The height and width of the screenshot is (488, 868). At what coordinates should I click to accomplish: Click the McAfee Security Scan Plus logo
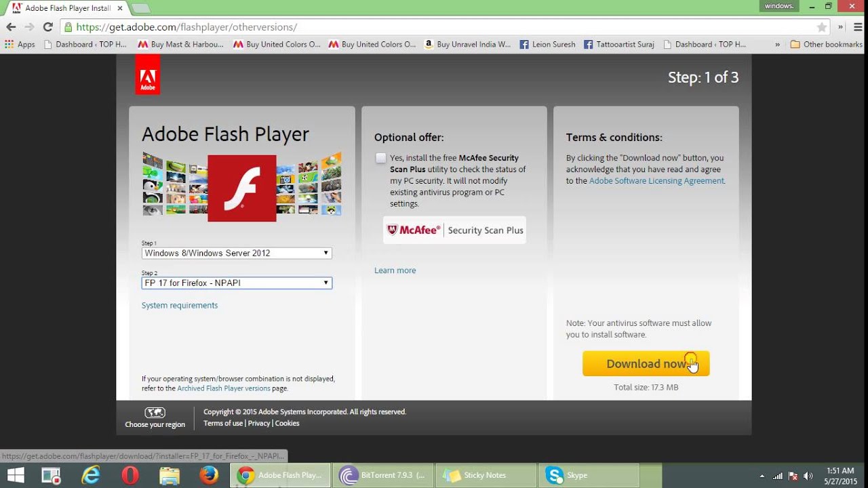coord(454,230)
